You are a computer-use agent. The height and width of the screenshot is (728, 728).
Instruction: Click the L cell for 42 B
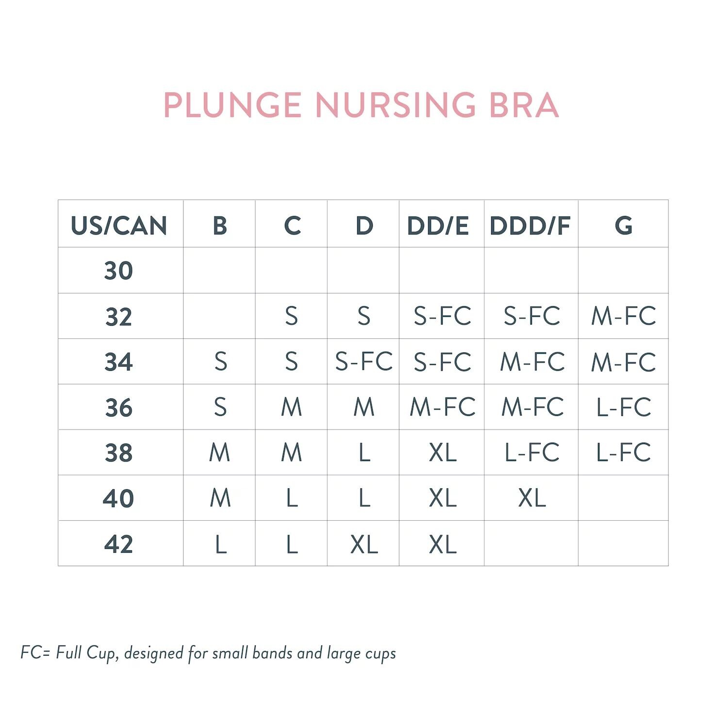pos(220,544)
